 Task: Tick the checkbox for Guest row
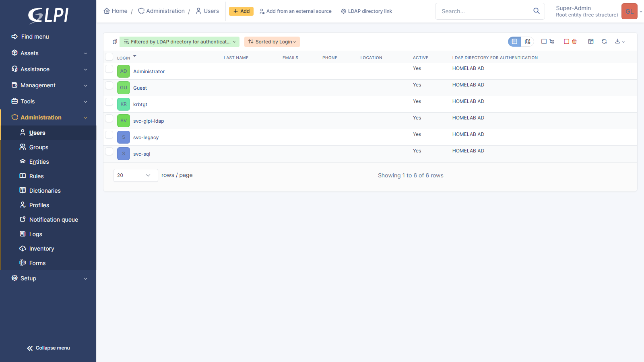pyautogui.click(x=109, y=85)
